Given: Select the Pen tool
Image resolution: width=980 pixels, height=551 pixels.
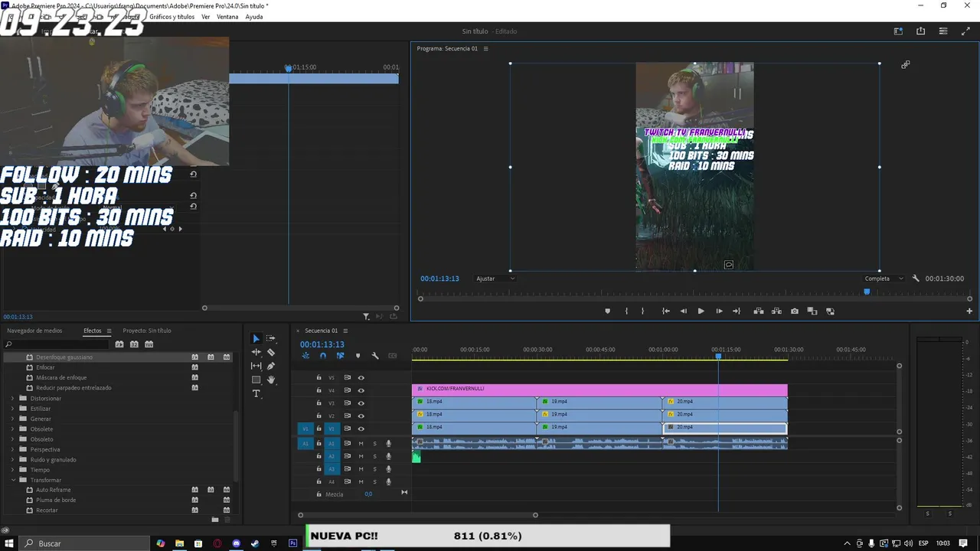Looking at the screenshot, I should [270, 366].
